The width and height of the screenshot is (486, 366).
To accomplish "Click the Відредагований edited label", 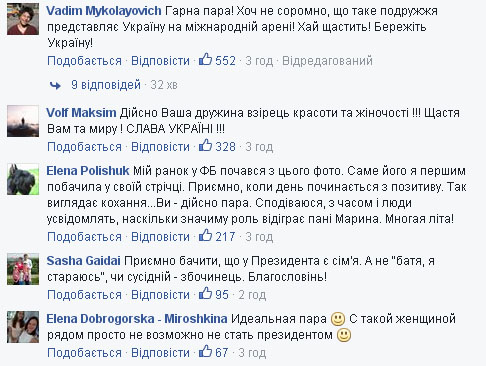I will [327, 61].
